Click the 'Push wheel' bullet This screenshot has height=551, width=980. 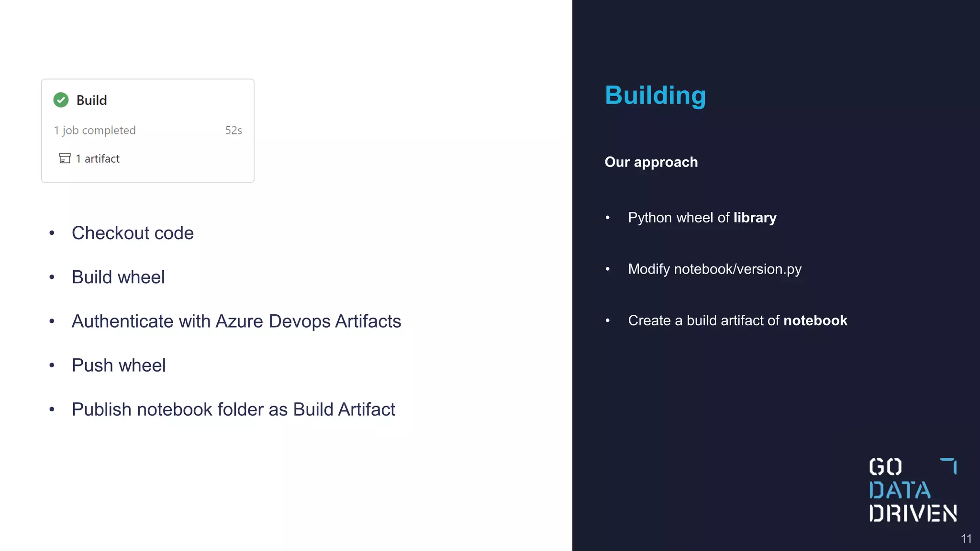tap(119, 365)
